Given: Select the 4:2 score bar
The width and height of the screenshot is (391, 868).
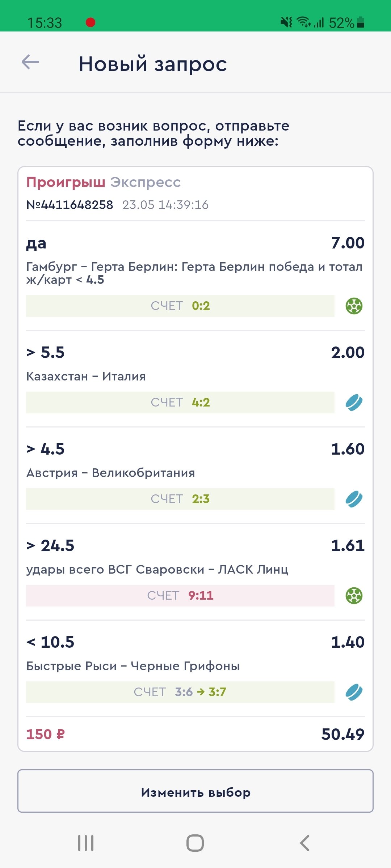Looking at the screenshot, I should tap(180, 403).
